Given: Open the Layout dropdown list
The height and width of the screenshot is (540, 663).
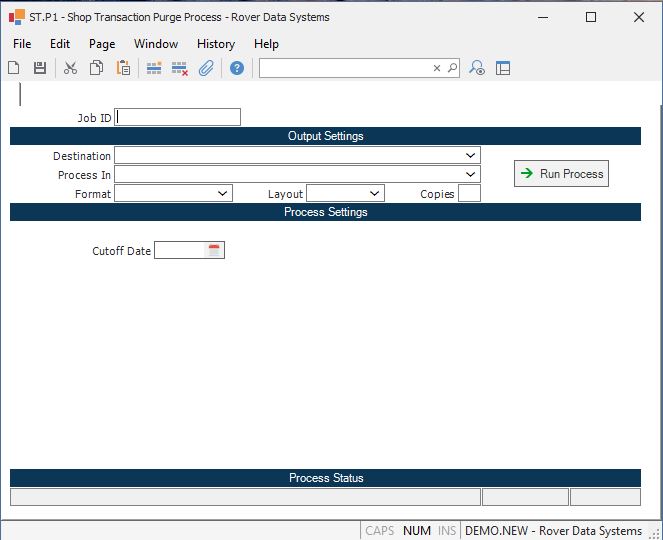Looking at the screenshot, I should (374, 194).
